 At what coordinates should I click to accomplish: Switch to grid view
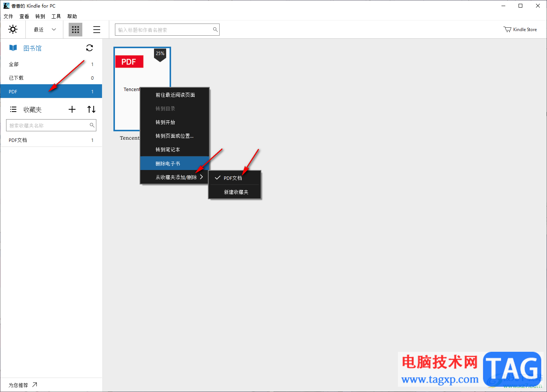pos(75,30)
